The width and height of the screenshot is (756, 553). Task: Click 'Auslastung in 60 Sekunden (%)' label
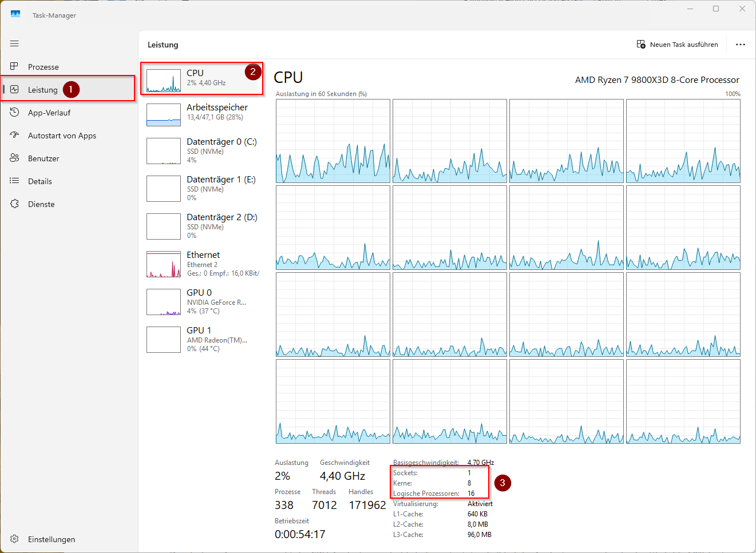coord(321,94)
